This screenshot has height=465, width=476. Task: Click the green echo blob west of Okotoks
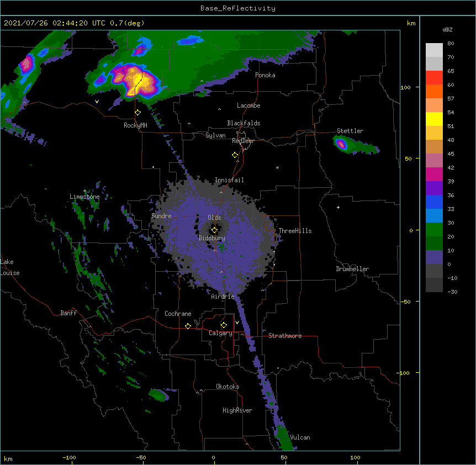pos(158,395)
